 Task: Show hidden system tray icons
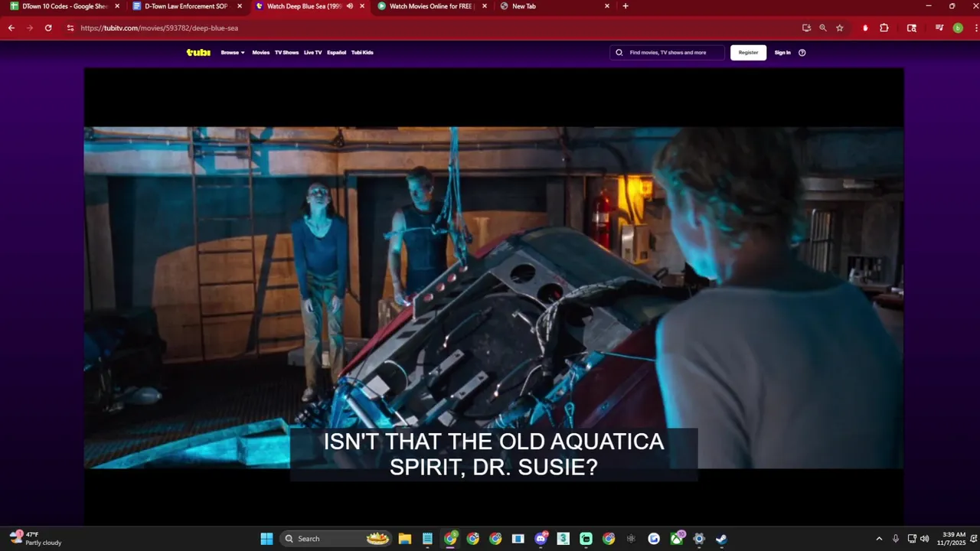[879, 539]
